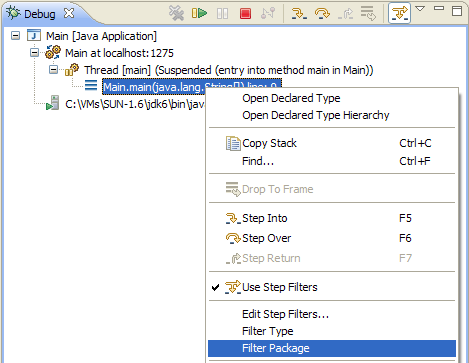This screenshot has height=363, width=469.
Task: Select the Main.main stack frame
Action: (x=192, y=87)
